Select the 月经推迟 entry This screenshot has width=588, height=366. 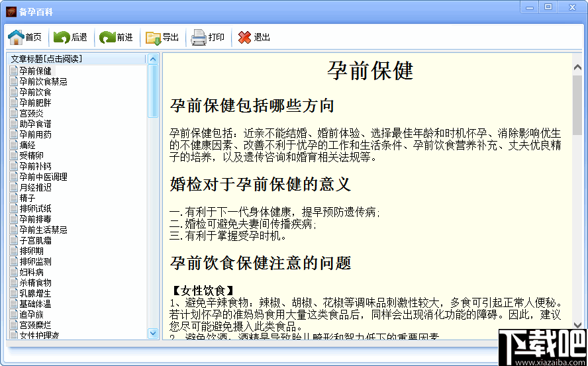[x=35, y=187]
